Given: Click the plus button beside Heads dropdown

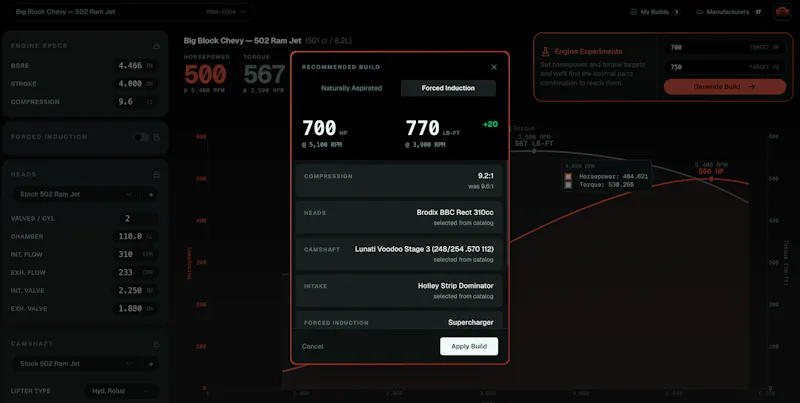Looking at the screenshot, I should [151, 194].
